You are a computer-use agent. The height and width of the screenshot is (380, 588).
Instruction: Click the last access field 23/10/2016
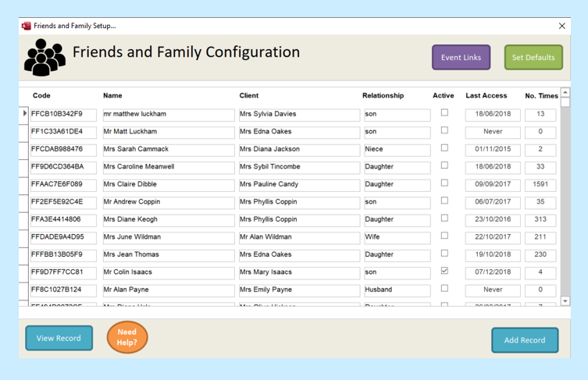click(x=493, y=220)
